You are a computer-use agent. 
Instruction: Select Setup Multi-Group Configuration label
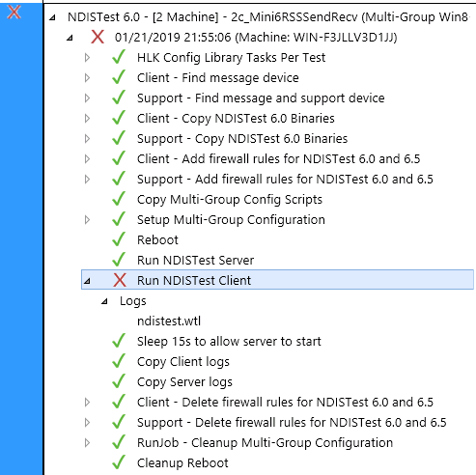point(231,220)
